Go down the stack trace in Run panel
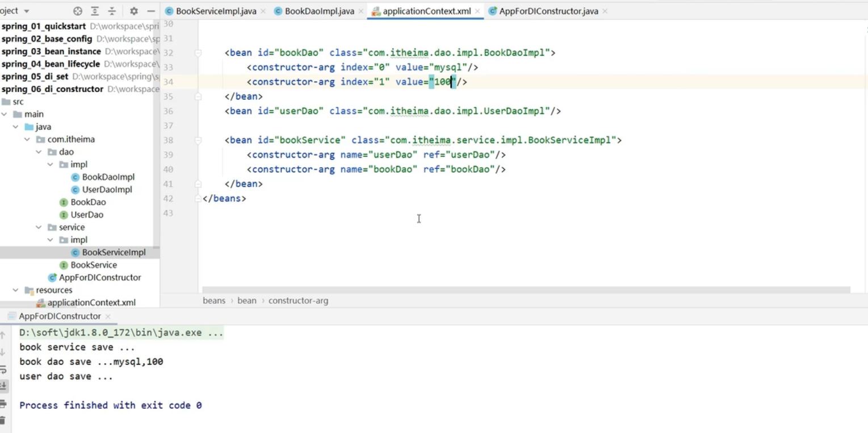Screen dimensions: 868x433 [x=3, y=352]
